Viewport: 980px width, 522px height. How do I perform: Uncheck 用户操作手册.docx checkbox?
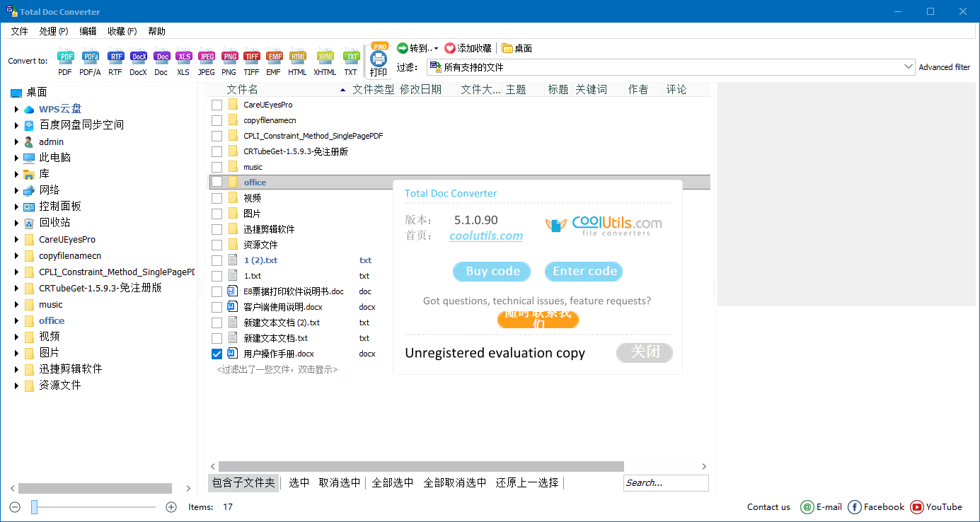click(217, 354)
